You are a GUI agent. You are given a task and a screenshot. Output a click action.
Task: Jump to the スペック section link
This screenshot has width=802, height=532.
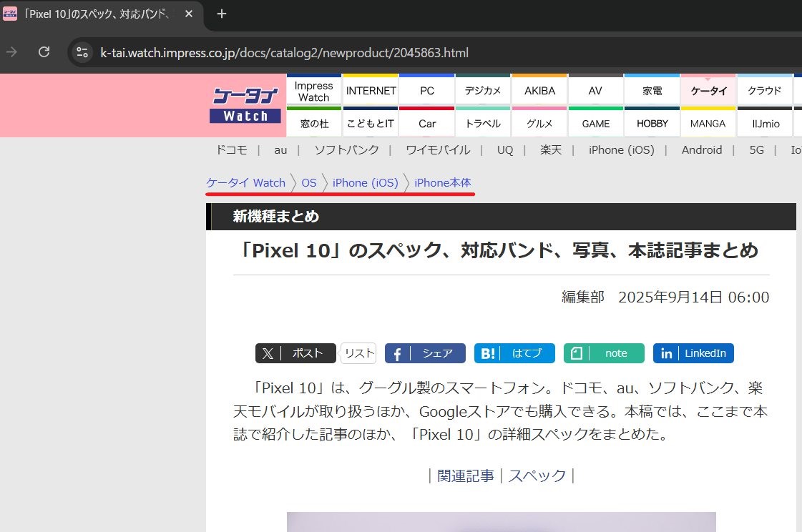(537, 476)
